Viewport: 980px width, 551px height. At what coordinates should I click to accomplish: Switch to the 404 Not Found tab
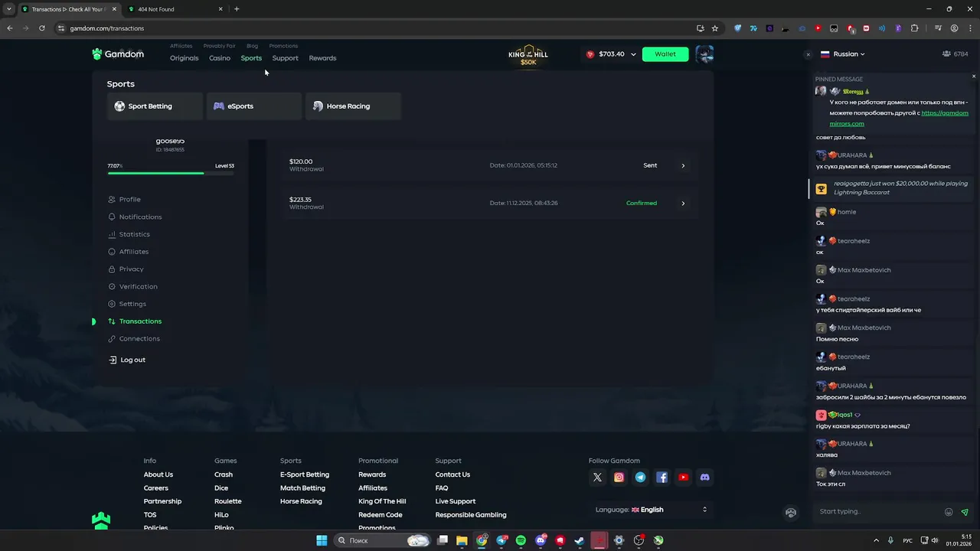(174, 9)
